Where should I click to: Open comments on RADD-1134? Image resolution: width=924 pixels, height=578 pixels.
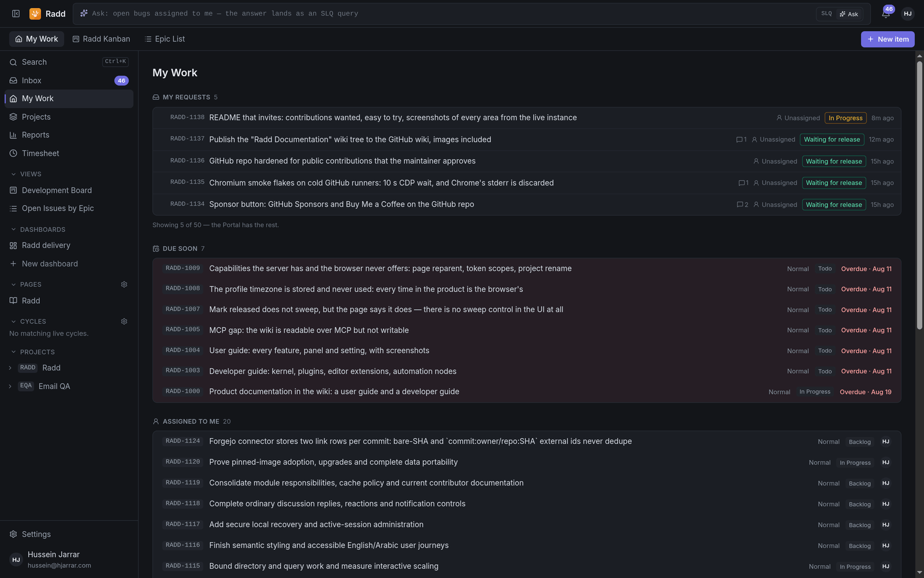[742, 205]
